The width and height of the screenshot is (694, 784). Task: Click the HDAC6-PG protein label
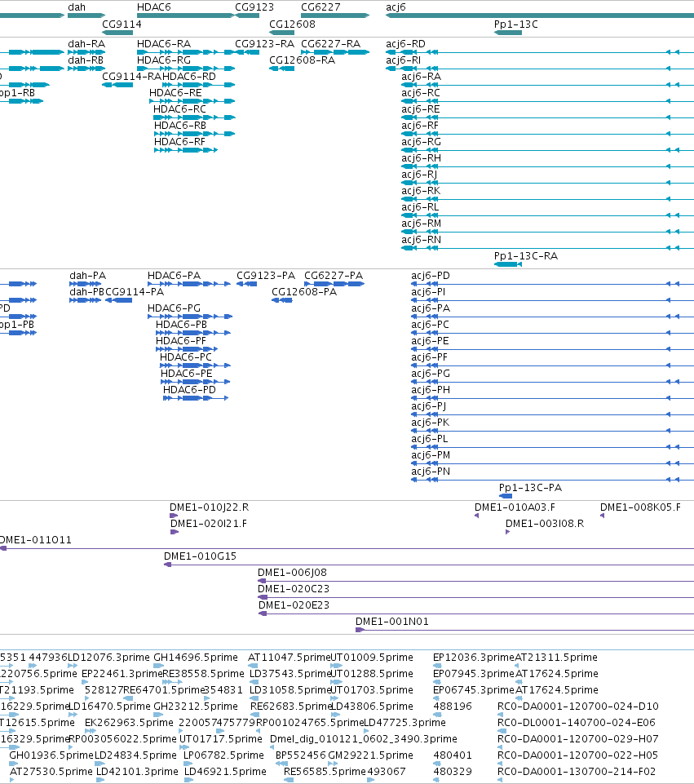[174, 308]
